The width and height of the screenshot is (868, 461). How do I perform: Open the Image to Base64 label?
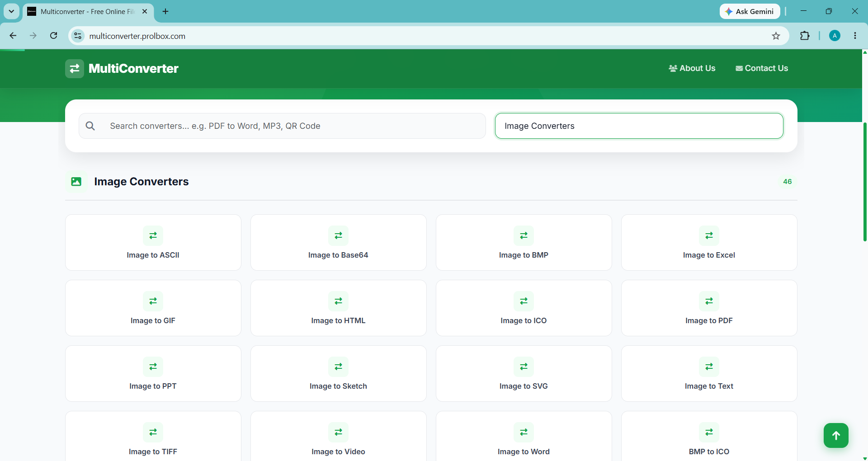[339, 255]
